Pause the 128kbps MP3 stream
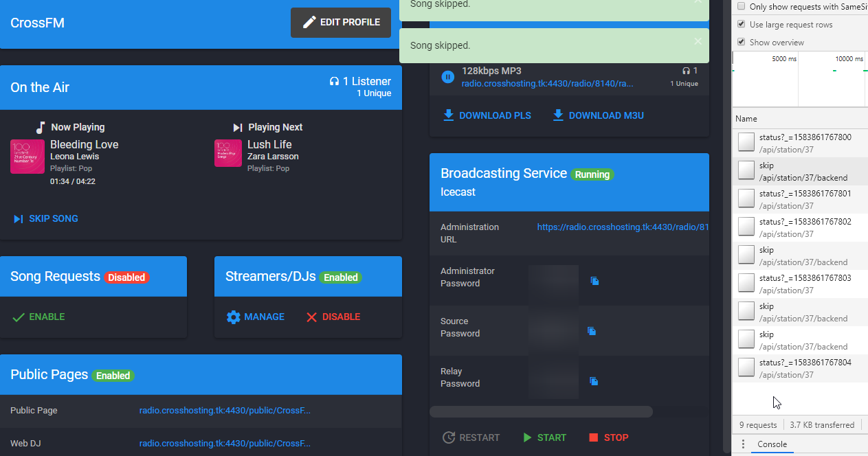This screenshot has width=868, height=456. (447, 77)
